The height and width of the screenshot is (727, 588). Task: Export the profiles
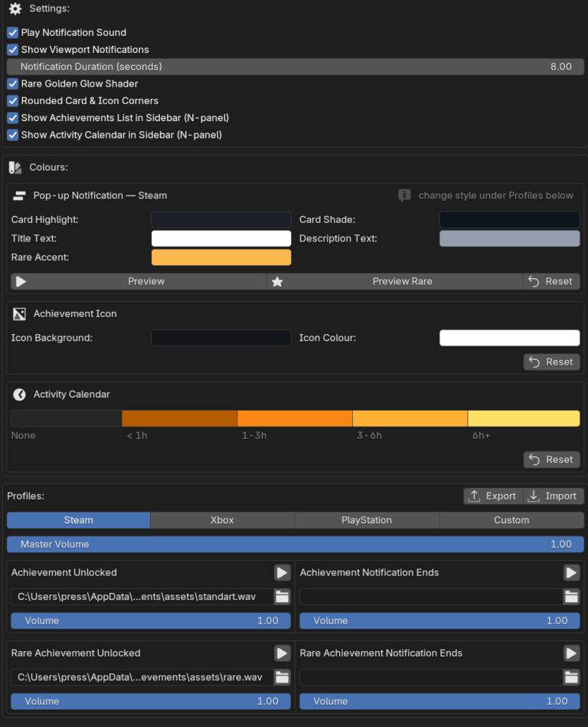coord(493,496)
